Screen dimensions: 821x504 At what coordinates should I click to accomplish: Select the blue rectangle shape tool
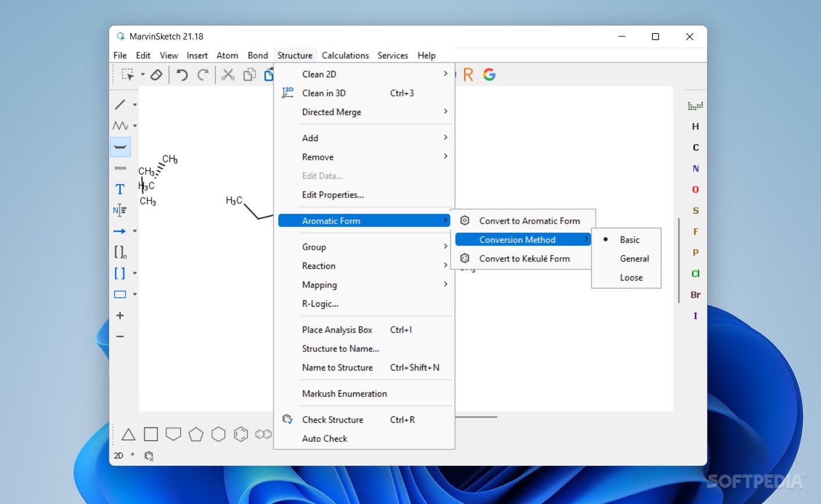coord(120,294)
